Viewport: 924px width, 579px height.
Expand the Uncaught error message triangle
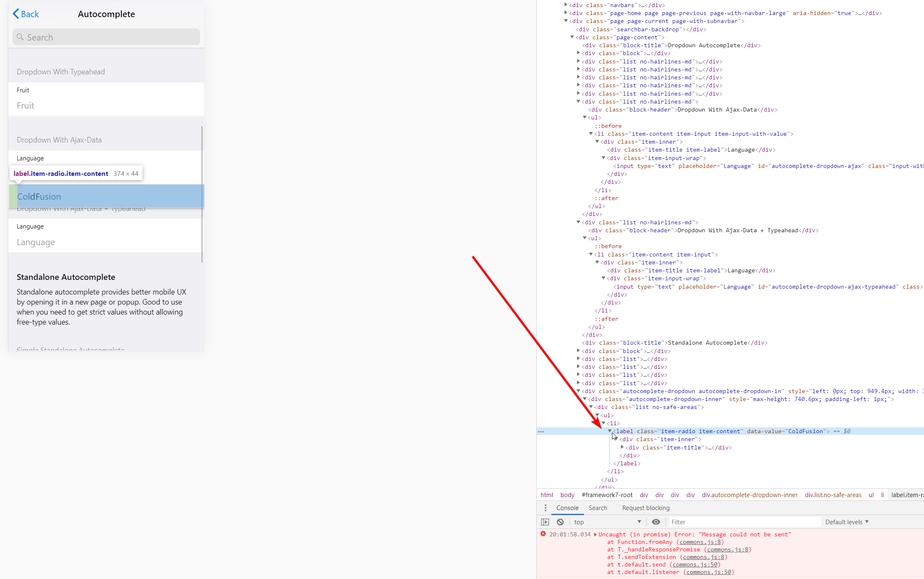(x=595, y=534)
